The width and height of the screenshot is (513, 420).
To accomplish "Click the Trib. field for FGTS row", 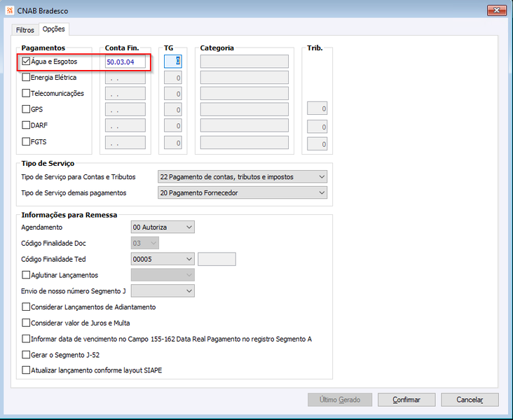I will (317, 143).
